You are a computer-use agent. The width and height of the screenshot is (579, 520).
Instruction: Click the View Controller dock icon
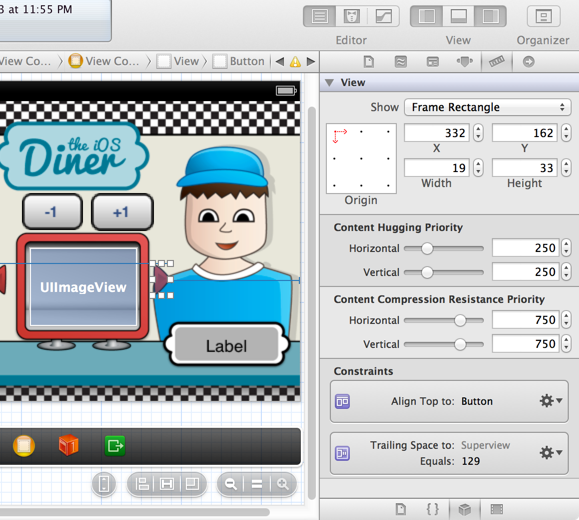pos(24,446)
